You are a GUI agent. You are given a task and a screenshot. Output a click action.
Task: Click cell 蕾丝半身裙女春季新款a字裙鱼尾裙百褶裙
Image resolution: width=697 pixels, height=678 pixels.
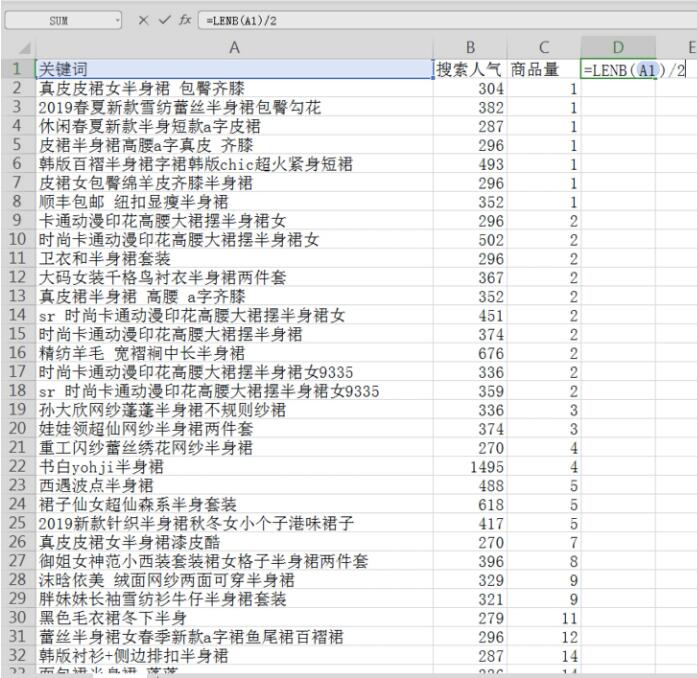click(x=234, y=636)
